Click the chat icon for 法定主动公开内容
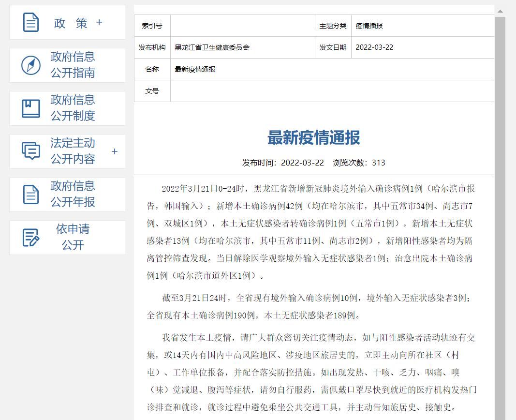 31,151
